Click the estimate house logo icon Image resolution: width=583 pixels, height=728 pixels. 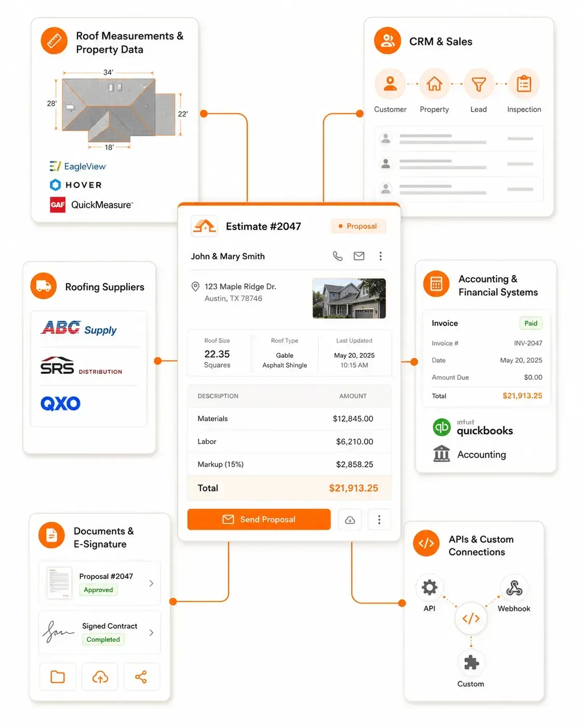click(204, 226)
